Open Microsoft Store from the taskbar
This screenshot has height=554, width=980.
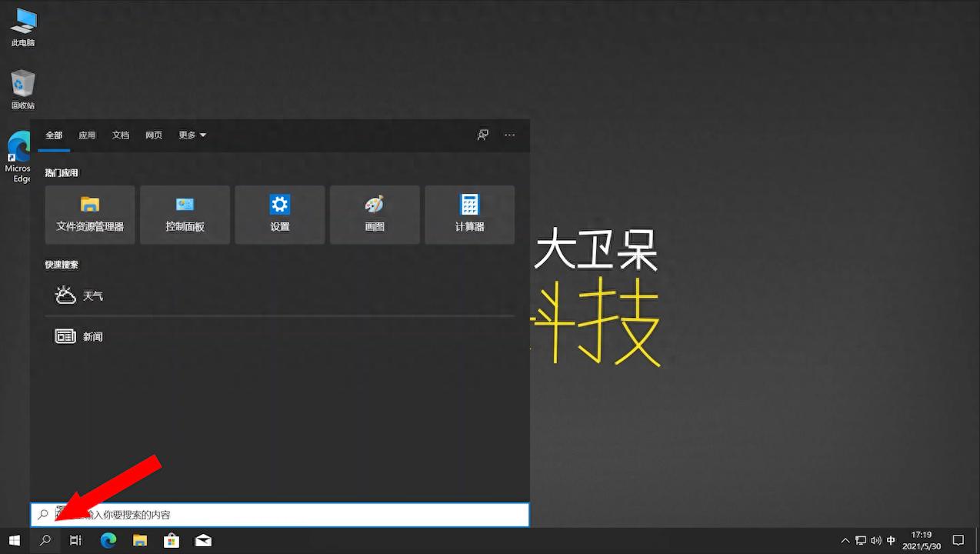(172, 540)
